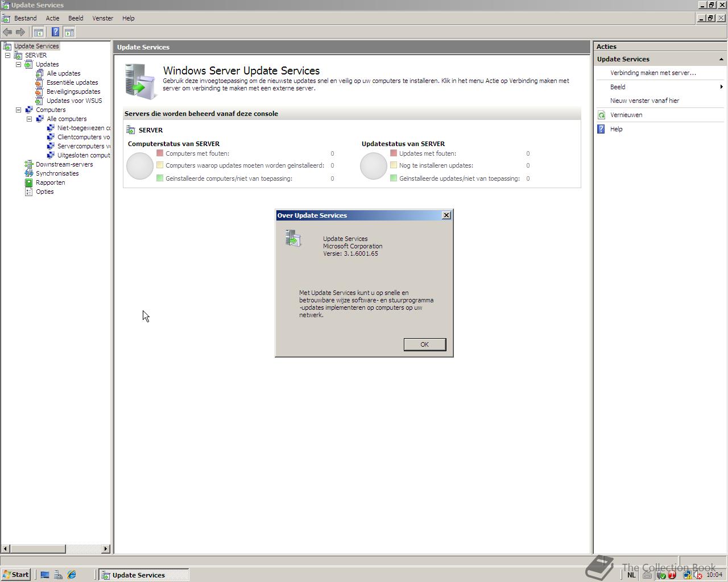The image size is (728, 582).
Task: Click Verbinding maken met server action
Action: pos(653,73)
